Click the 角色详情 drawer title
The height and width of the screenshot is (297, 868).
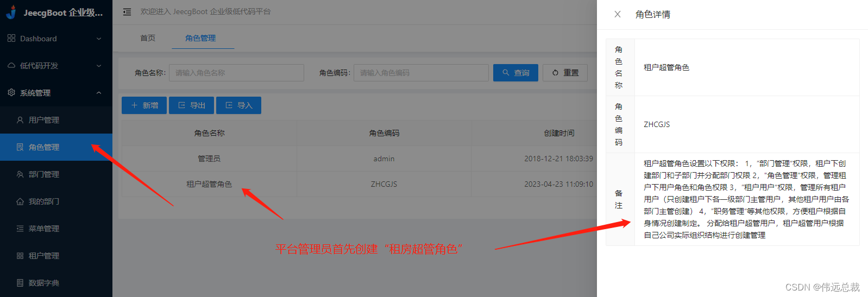pos(653,15)
